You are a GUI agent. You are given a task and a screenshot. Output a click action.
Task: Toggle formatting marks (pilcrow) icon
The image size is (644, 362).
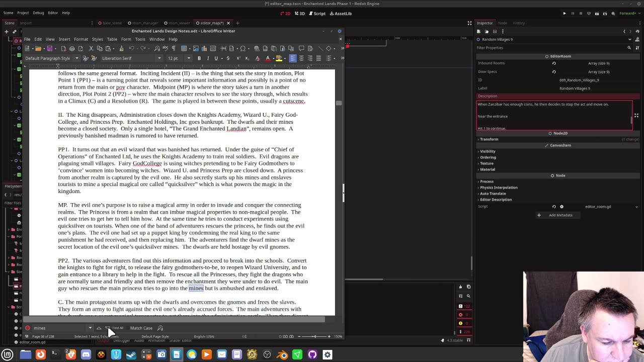click(x=174, y=48)
